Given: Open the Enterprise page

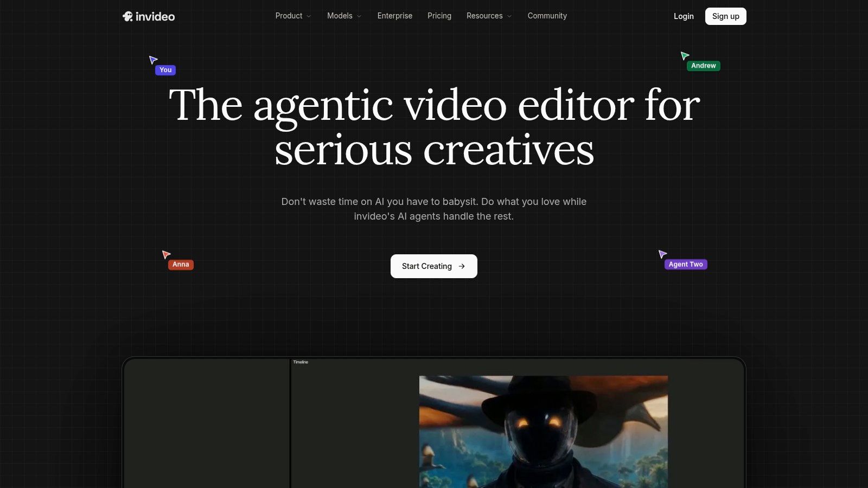Looking at the screenshot, I should [x=395, y=16].
